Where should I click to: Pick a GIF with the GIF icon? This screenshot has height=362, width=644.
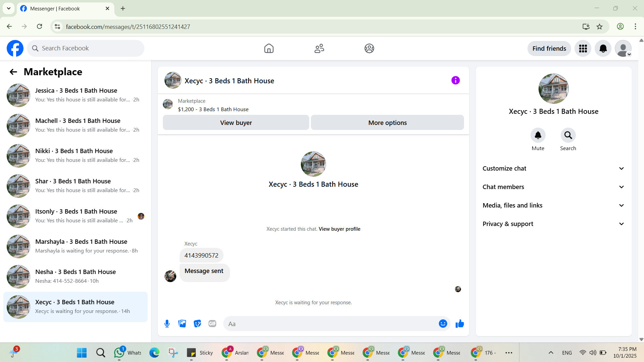coord(213,324)
